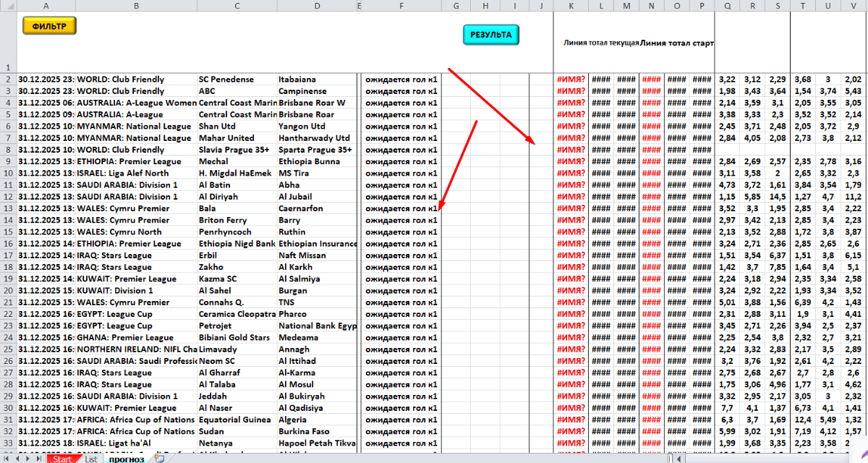
Task: Jump to first sheet with navigation arrow
Action: tap(6, 459)
